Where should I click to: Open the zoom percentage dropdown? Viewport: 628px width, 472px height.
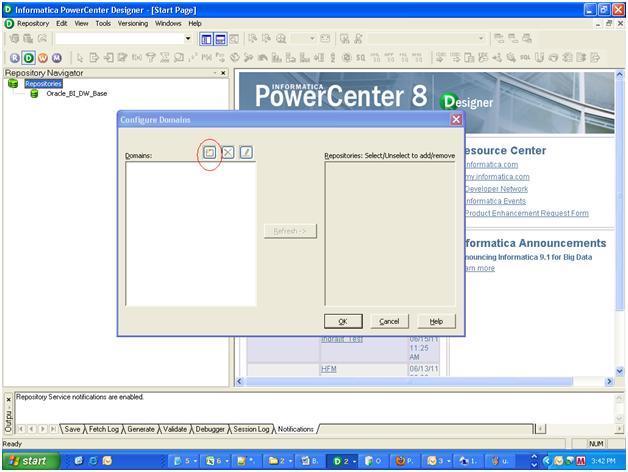pyautogui.click(x=312, y=38)
